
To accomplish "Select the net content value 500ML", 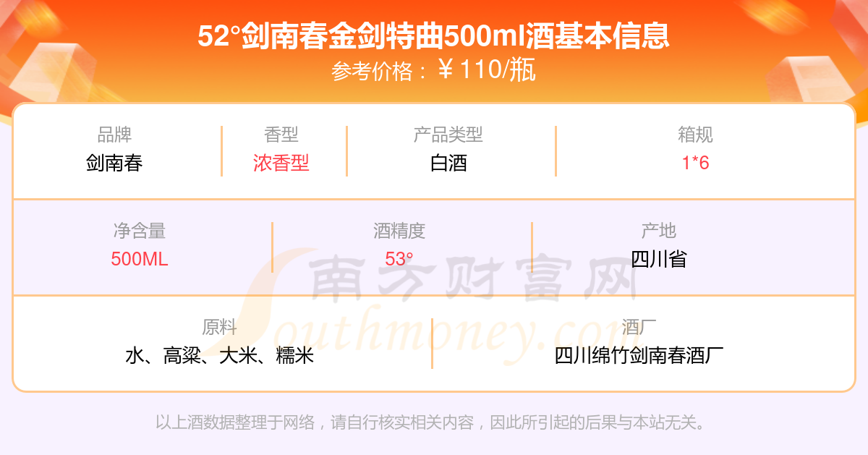I will (x=140, y=259).
